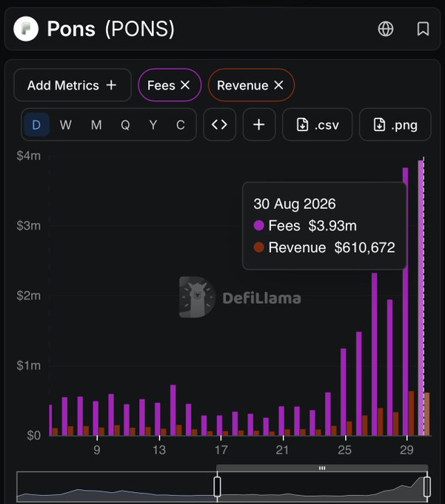Viewport: 445px width, 504px height.
Task: Click the Fees bar above day 9
Action: coord(96,418)
